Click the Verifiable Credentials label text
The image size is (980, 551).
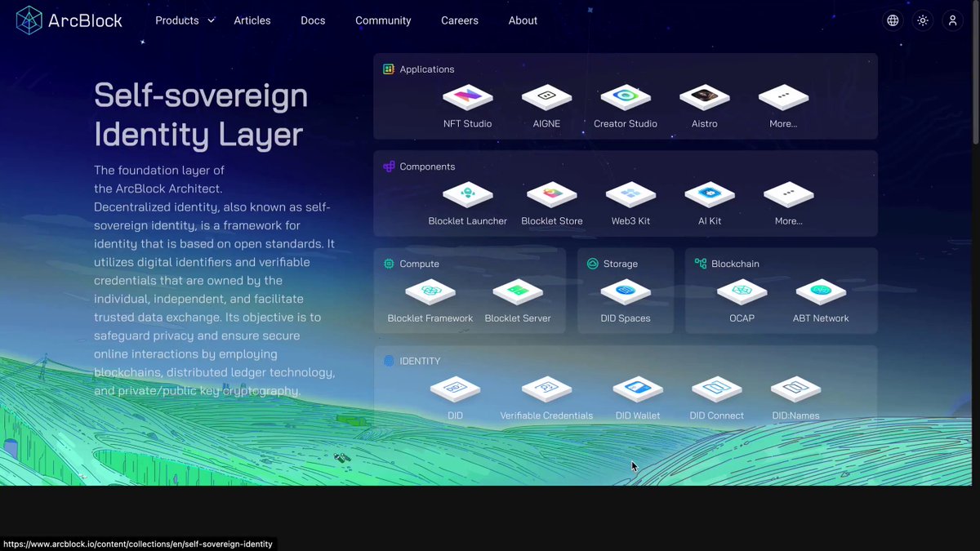546,415
